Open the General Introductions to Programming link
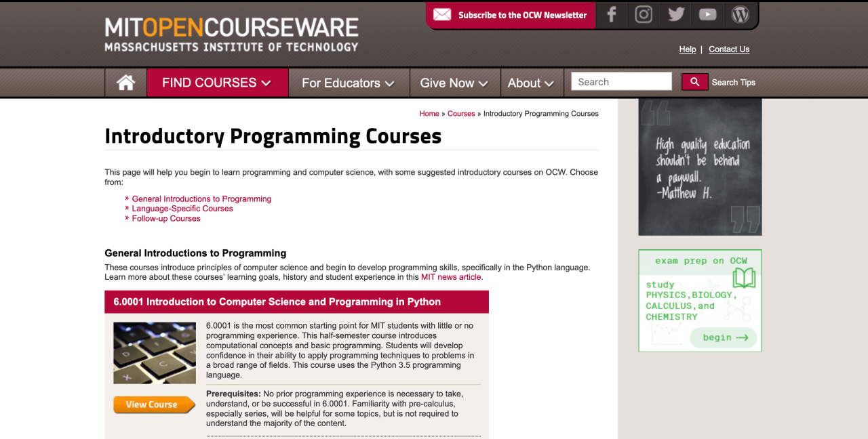Image resolution: width=868 pixels, height=439 pixels. click(x=201, y=198)
